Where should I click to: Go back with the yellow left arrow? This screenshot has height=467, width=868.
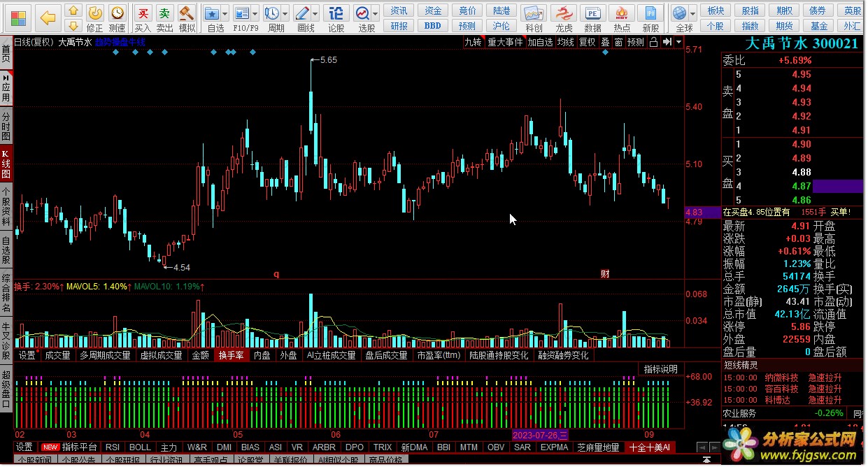48,17
